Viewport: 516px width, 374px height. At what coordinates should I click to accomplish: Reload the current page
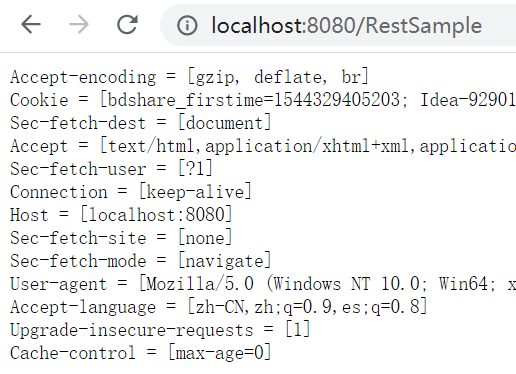pos(127,24)
